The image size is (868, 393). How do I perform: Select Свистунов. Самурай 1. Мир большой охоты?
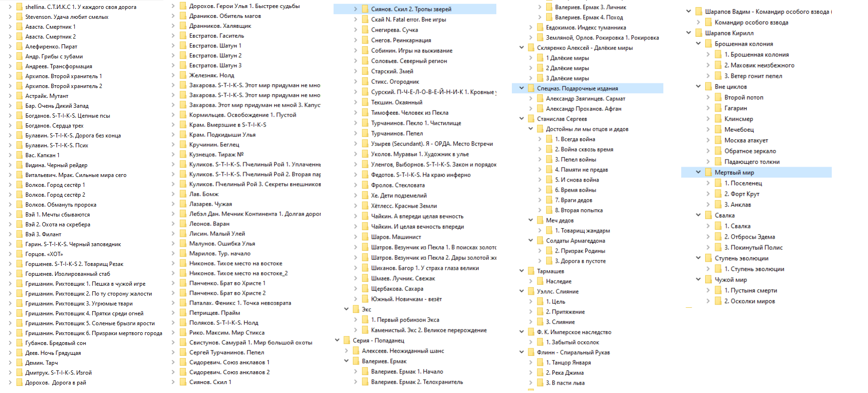[x=251, y=342]
